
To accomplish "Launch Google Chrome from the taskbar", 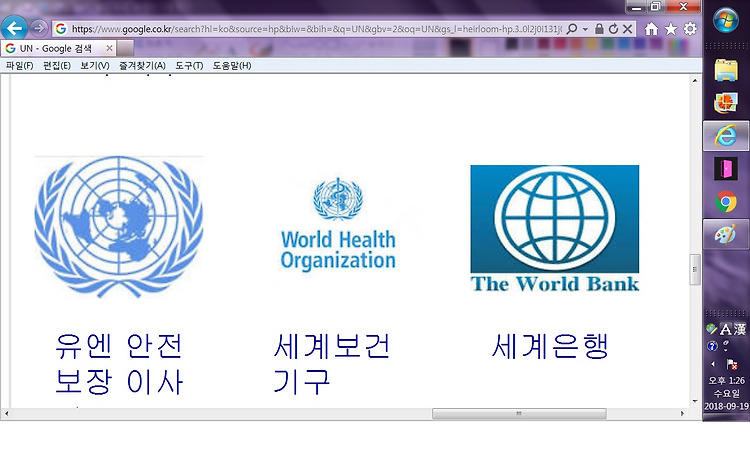I will (726, 202).
